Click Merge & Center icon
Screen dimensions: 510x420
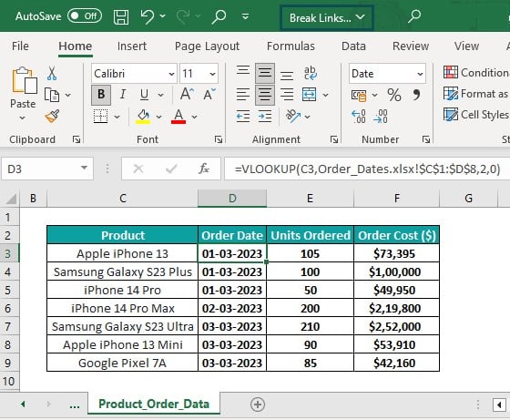[x=309, y=95]
